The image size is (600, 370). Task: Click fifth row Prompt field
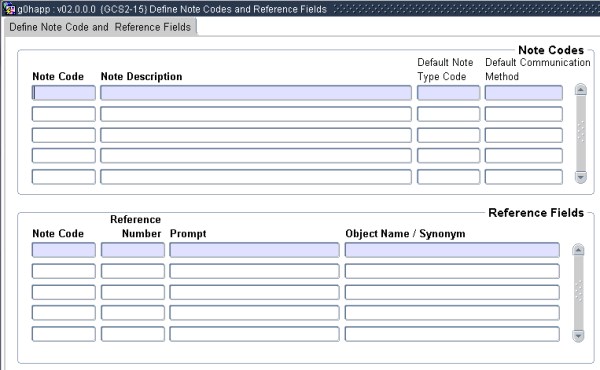tap(254, 334)
